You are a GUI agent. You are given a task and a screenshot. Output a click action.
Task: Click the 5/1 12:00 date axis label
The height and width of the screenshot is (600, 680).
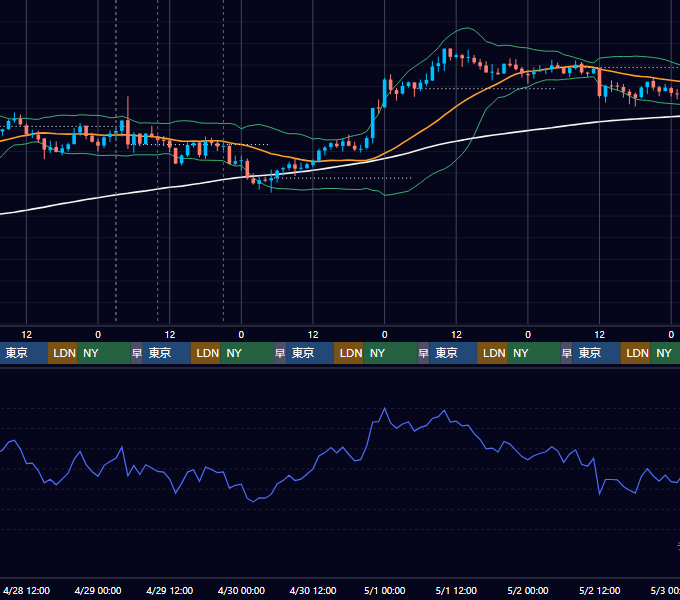[456, 590]
